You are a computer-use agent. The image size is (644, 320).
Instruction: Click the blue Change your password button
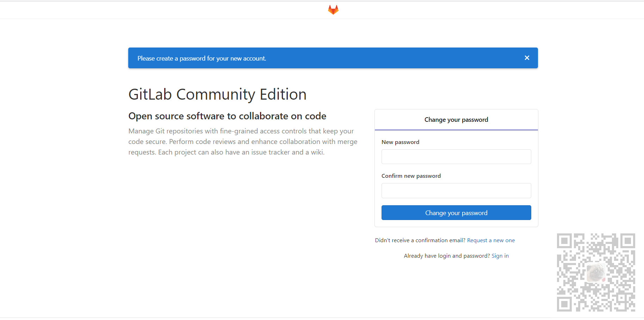[x=456, y=213]
